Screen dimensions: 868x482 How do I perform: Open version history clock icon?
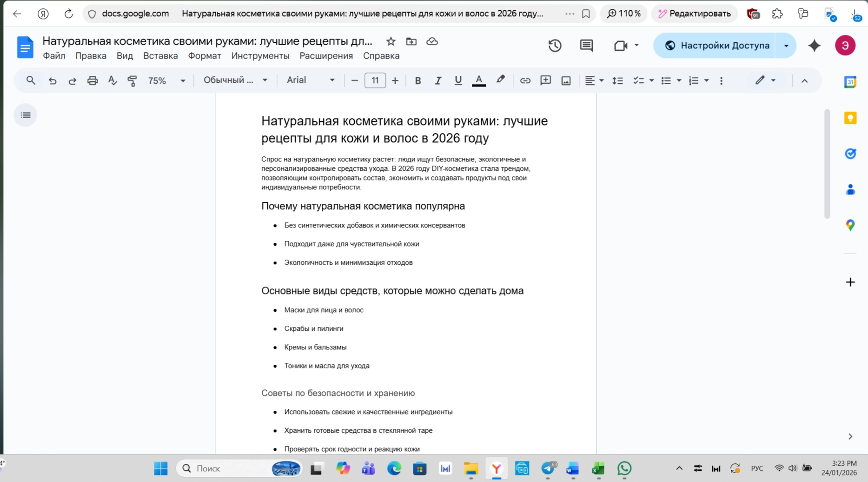pos(555,46)
